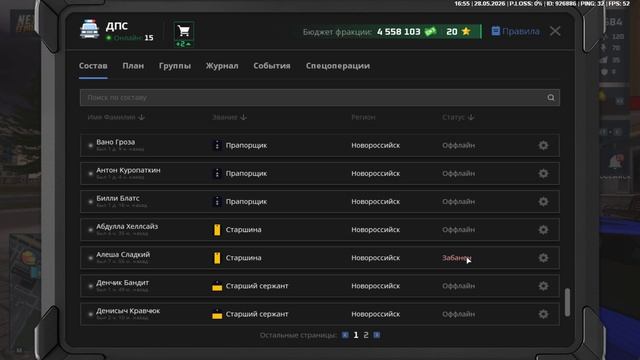Switch to the Спецоперации tab

338,66
